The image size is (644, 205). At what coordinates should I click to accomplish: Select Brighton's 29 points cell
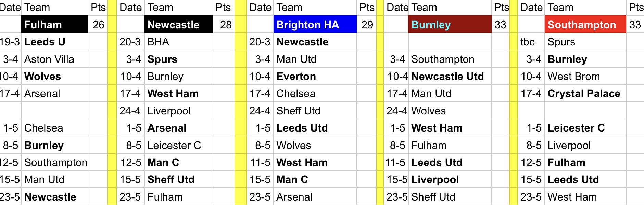point(367,25)
